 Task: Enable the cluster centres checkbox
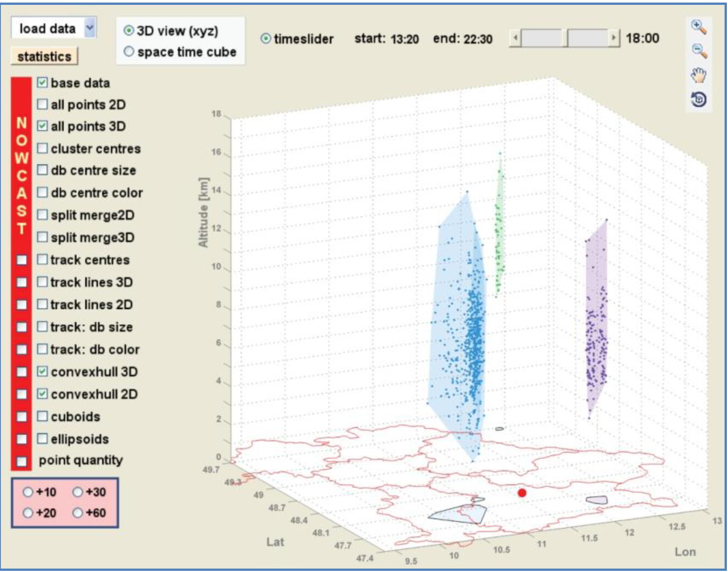42,148
